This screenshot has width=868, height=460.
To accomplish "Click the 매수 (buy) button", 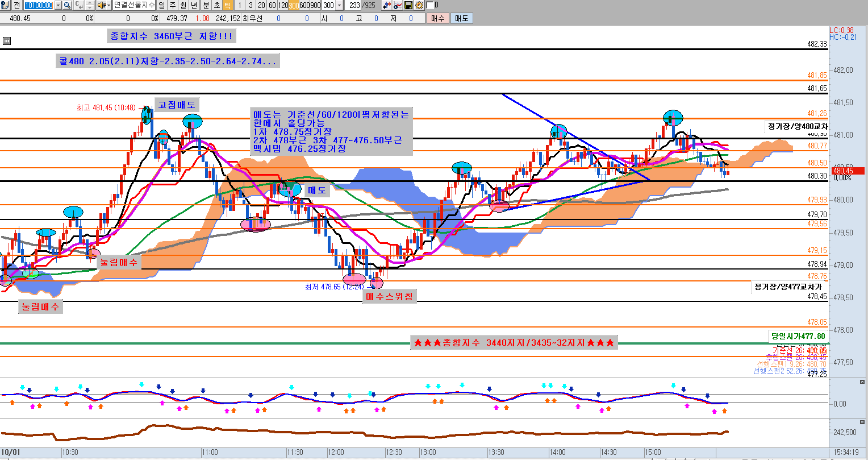I will [x=437, y=18].
